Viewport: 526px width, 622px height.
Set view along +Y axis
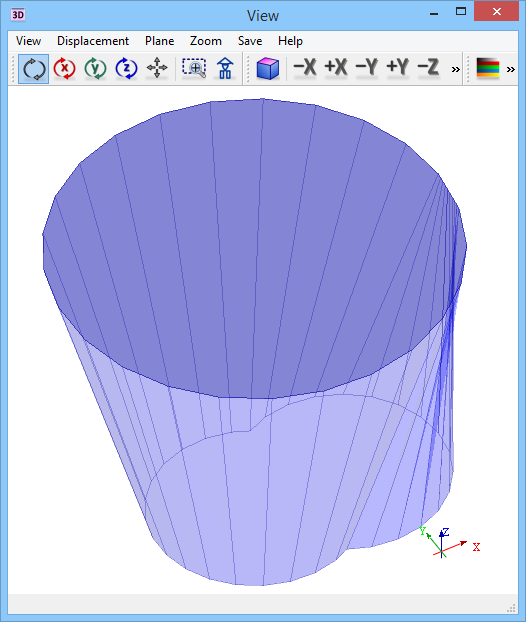397,67
